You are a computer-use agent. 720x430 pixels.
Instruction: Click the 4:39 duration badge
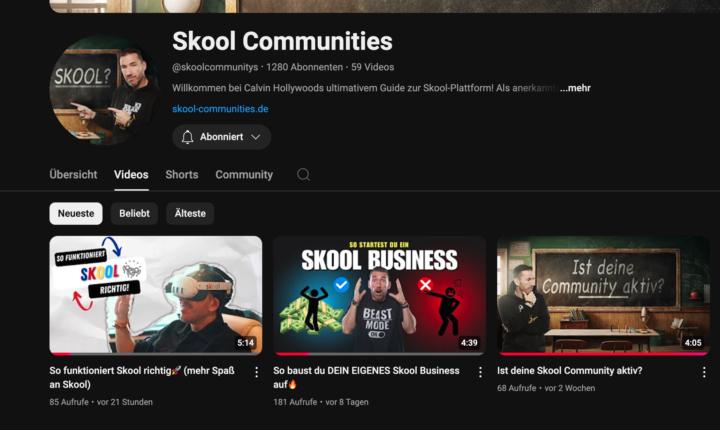click(469, 343)
